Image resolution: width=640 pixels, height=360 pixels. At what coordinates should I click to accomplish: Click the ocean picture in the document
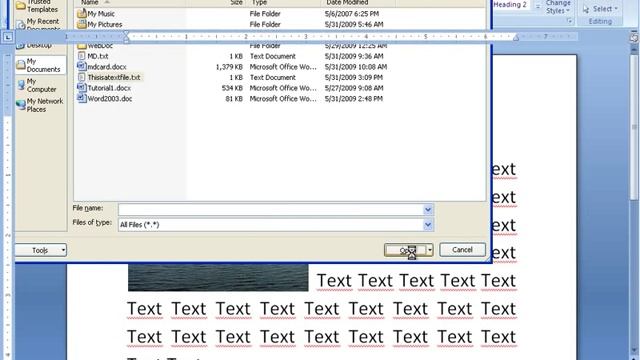(x=218, y=277)
